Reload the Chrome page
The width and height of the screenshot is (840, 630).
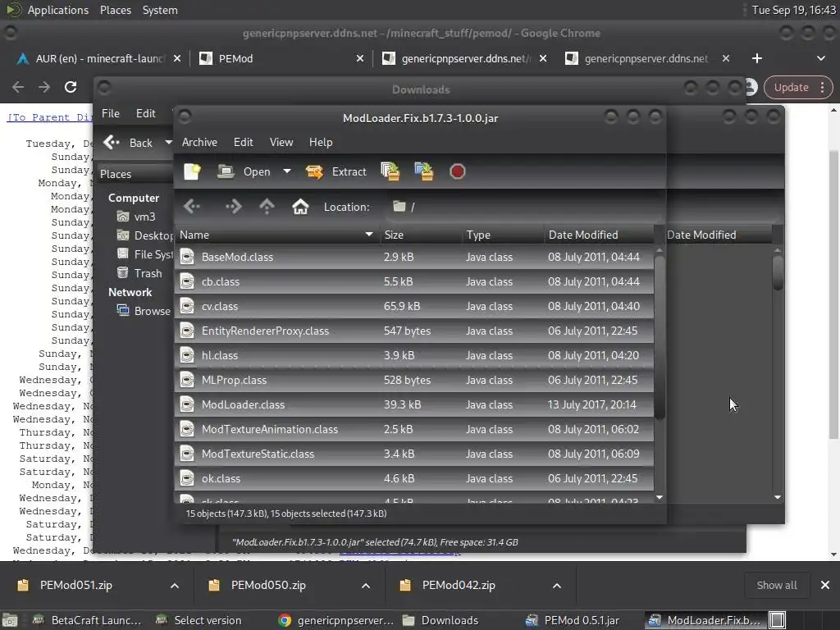[71, 87]
